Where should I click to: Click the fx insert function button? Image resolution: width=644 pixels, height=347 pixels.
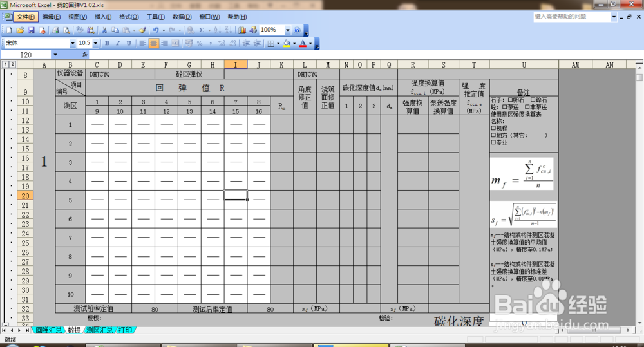pos(84,55)
